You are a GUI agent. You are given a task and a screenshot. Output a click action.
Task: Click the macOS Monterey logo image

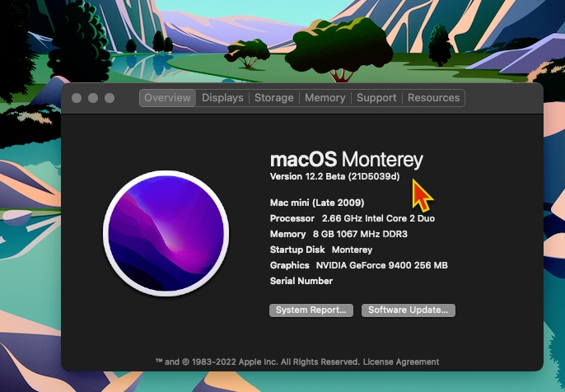point(166,234)
